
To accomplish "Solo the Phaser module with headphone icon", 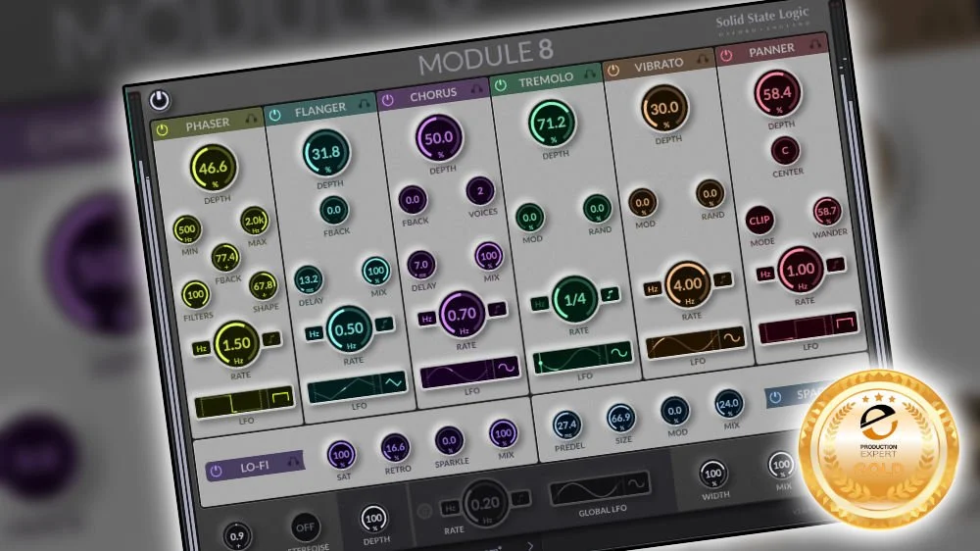I will coord(251,118).
